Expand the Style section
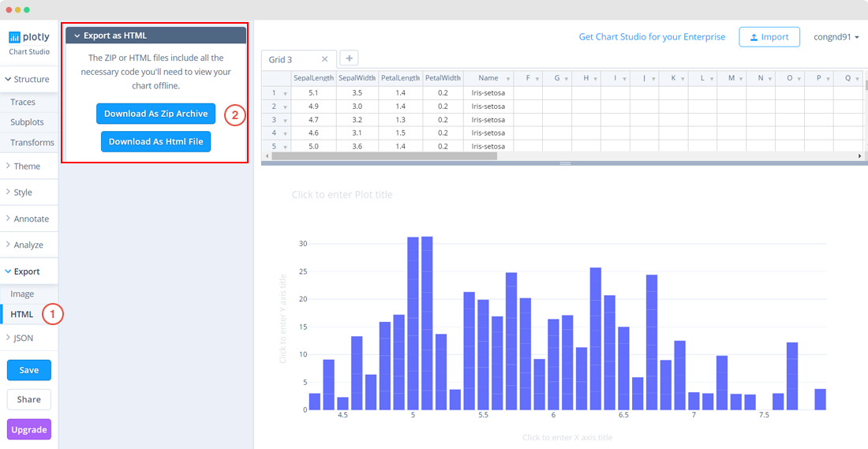Screen dimensions: 868x449 point(28,192)
